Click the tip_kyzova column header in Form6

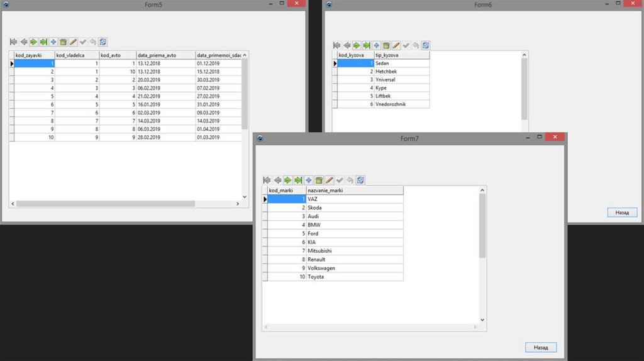[x=401, y=55]
